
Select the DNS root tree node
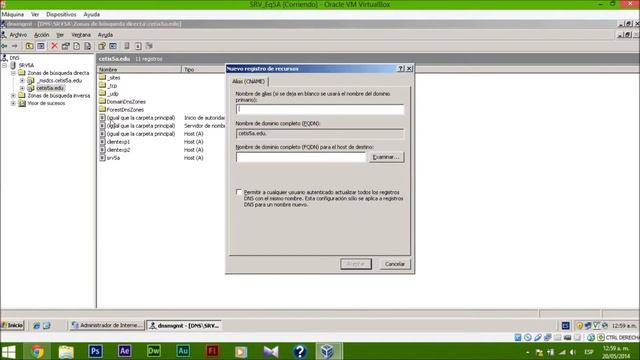[15, 58]
